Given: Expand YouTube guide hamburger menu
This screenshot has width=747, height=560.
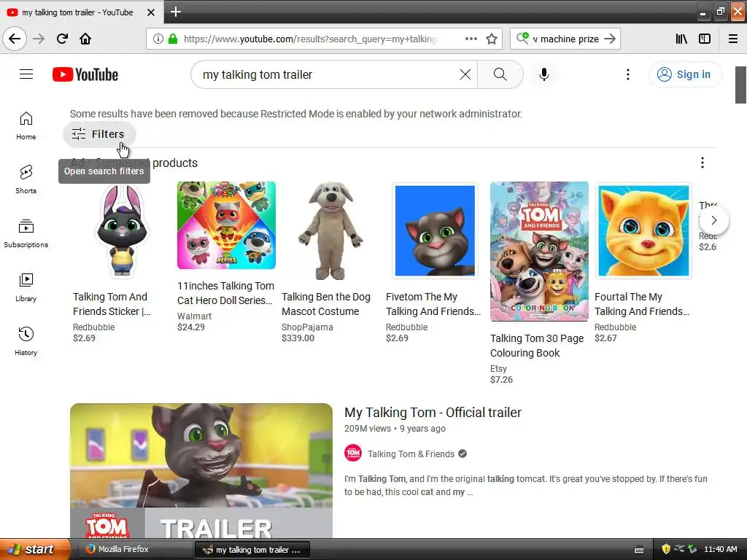Looking at the screenshot, I should click(26, 74).
